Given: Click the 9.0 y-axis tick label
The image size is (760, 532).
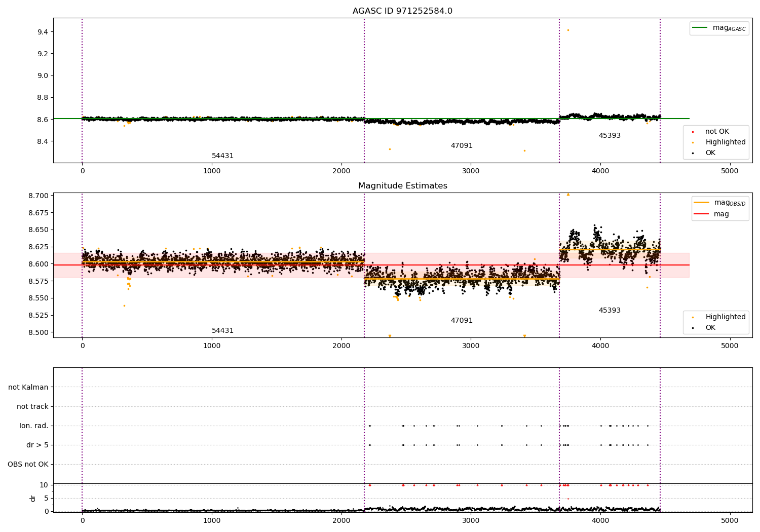Looking at the screenshot, I should click(43, 75).
